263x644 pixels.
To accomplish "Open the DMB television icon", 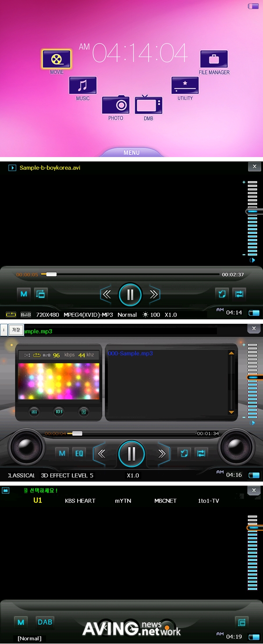I will click(x=149, y=105).
